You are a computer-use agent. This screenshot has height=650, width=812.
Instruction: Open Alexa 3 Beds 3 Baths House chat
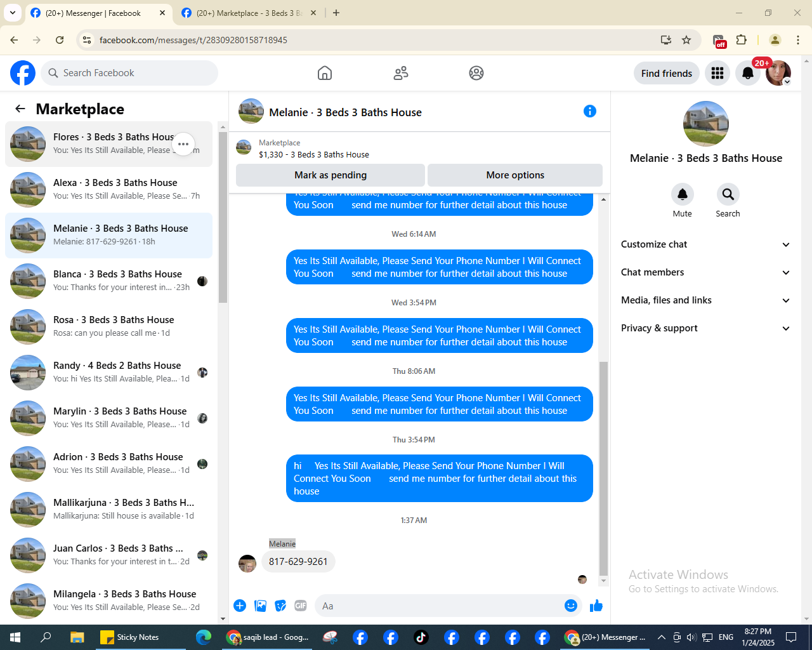click(109, 190)
